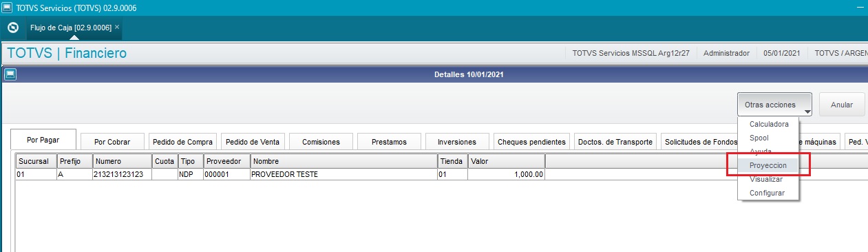Viewport: 868px width, 252px height.
Task: Choose Calculadora from the menu
Action: tap(769, 125)
